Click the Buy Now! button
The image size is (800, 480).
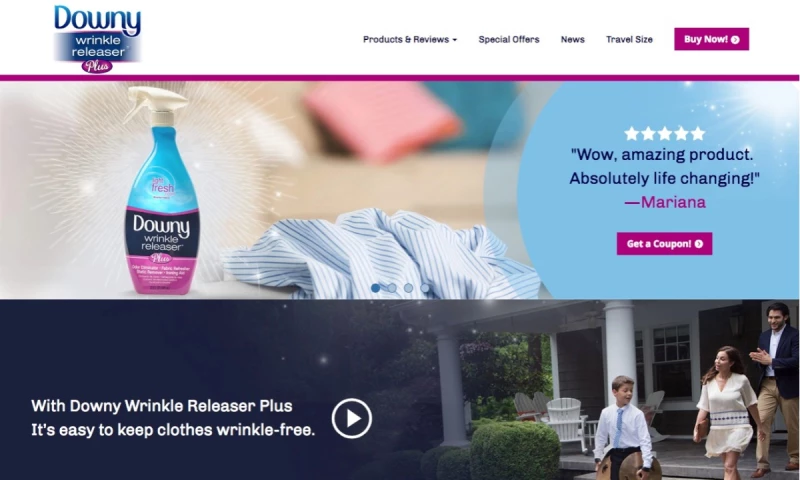711,39
